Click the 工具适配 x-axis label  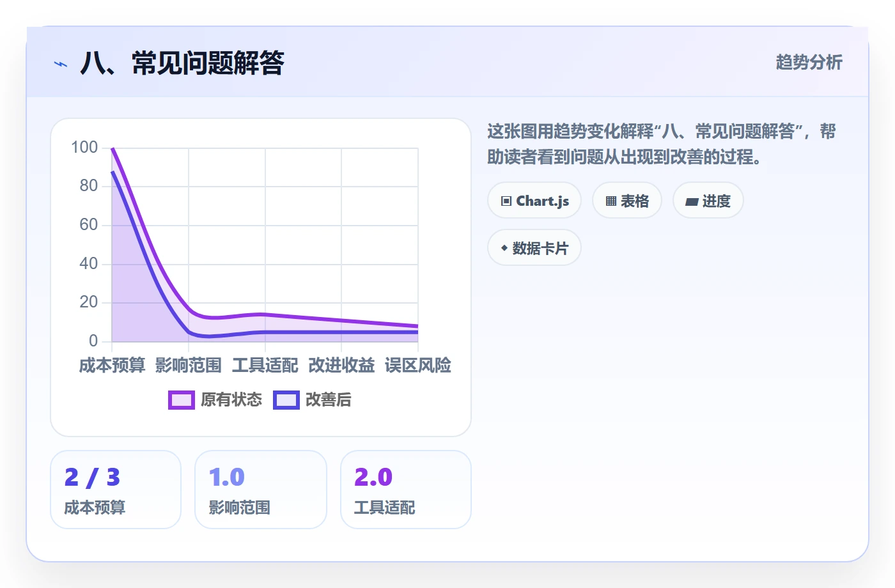(265, 366)
